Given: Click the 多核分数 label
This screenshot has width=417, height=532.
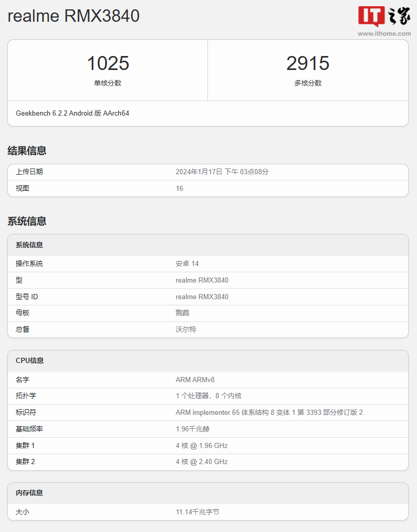Looking at the screenshot, I should click(308, 83).
